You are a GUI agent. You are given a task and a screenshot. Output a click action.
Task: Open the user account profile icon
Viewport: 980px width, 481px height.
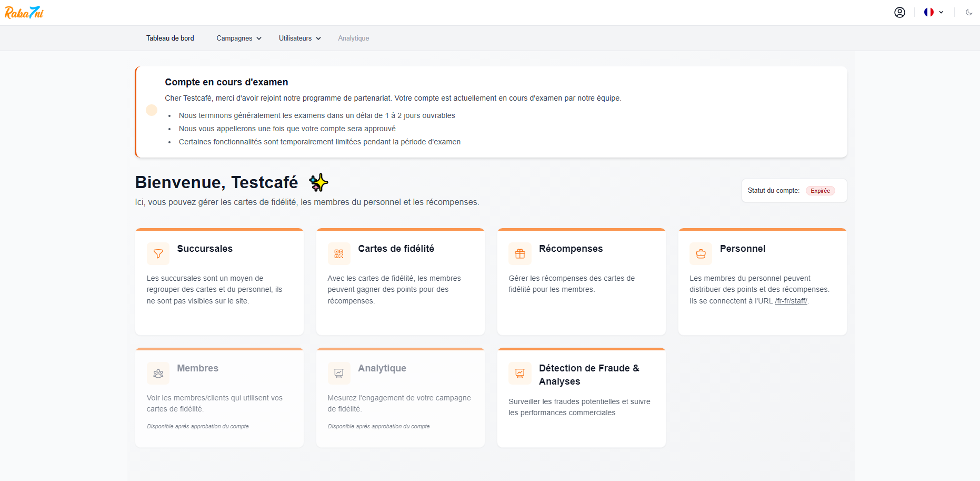coord(899,13)
